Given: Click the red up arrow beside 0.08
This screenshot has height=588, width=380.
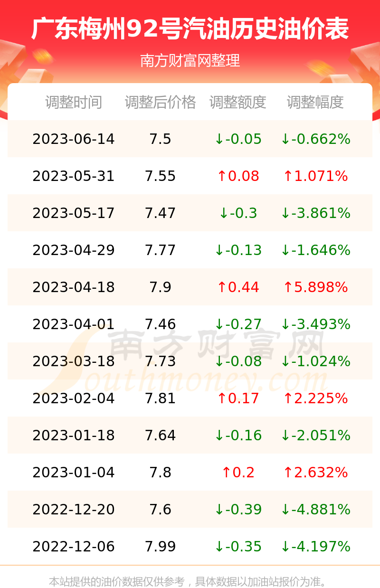Looking at the screenshot, I should 222,176.
